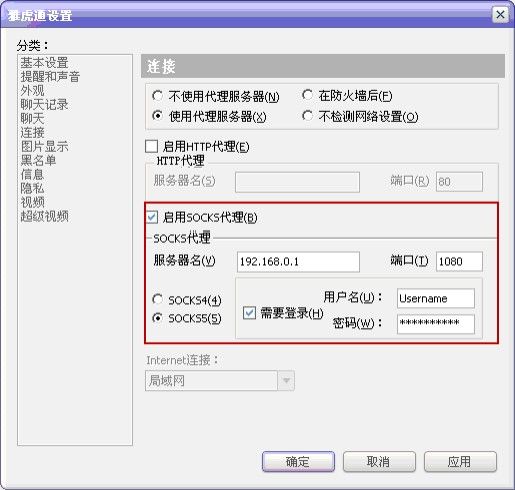Focus SOCKS server name field 192.168.0.1
The height and width of the screenshot is (490, 515).
coord(298,262)
